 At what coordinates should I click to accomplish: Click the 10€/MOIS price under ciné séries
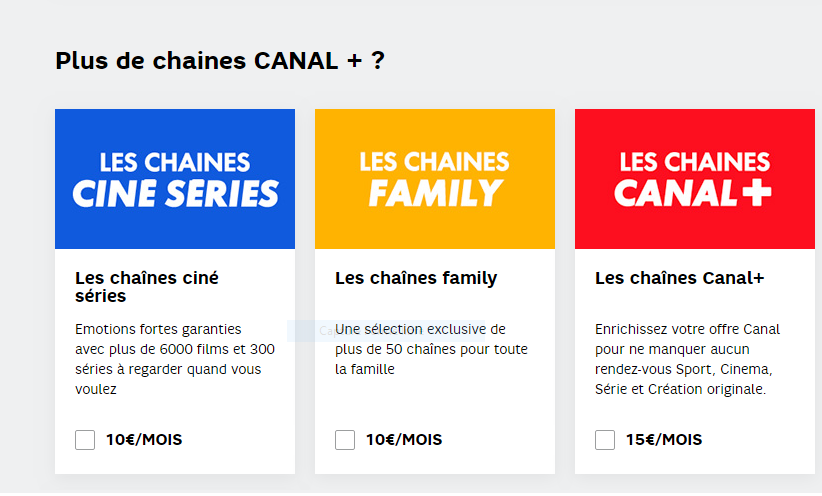coord(144,440)
